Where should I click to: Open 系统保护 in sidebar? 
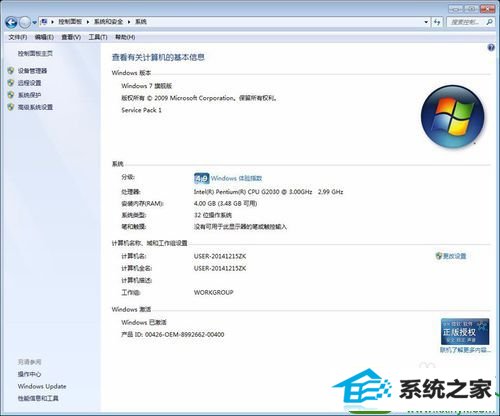[x=29, y=95]
